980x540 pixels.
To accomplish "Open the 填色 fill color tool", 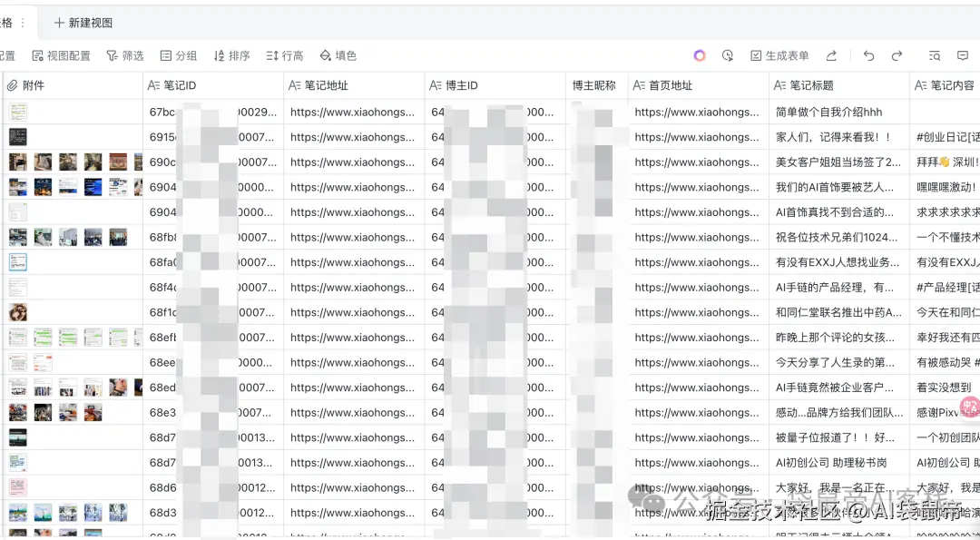I will (338, 56).
